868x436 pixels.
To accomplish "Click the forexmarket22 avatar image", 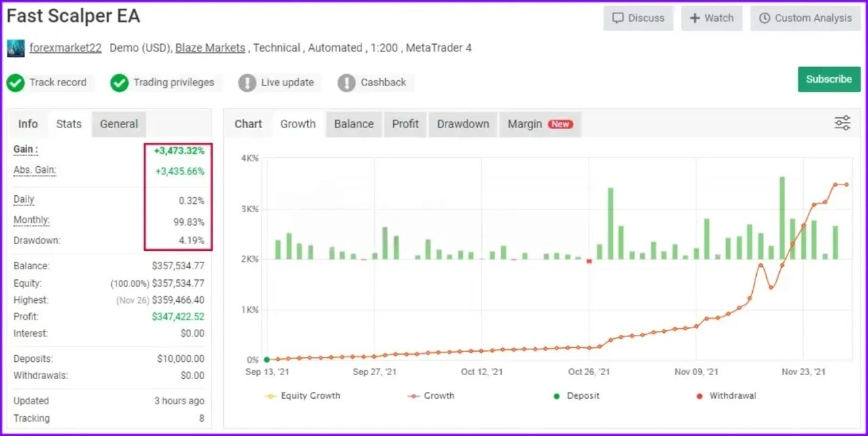I will point(16,48).
